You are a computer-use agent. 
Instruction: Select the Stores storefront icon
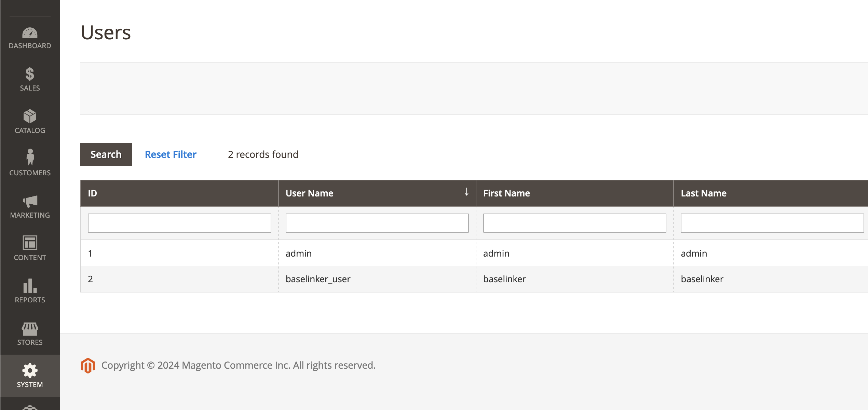click(x=30, y=329)
